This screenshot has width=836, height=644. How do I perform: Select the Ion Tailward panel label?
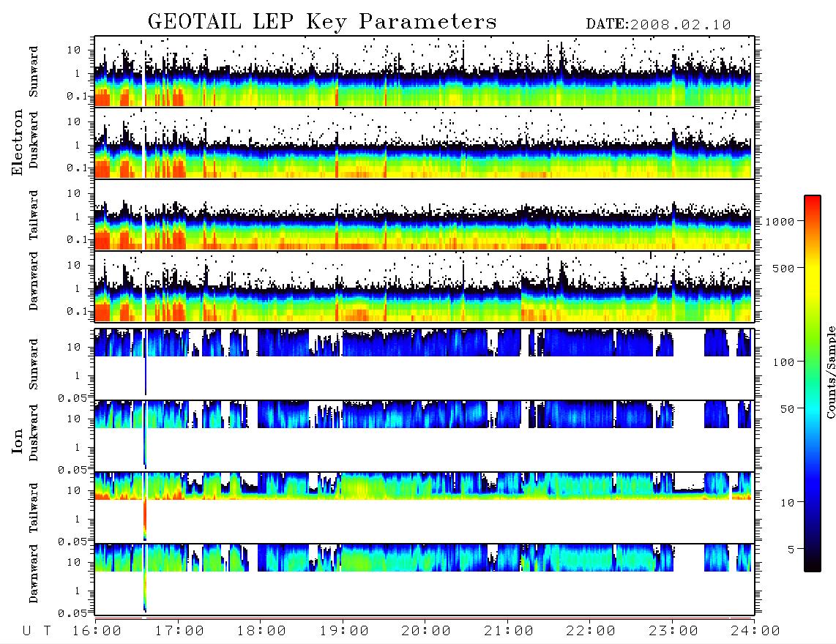(34, 508)
